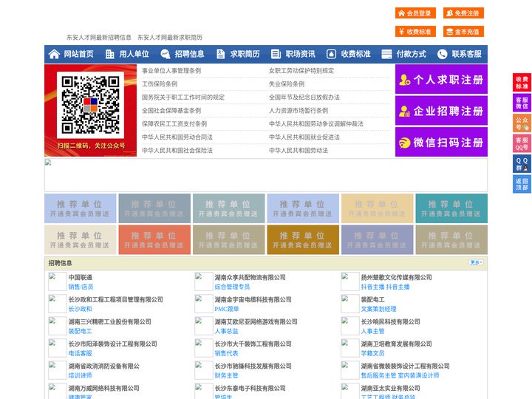Open 女职工劳动保护特别规定 link
This screenshot has height=399, width=532.
pos(301,71)
